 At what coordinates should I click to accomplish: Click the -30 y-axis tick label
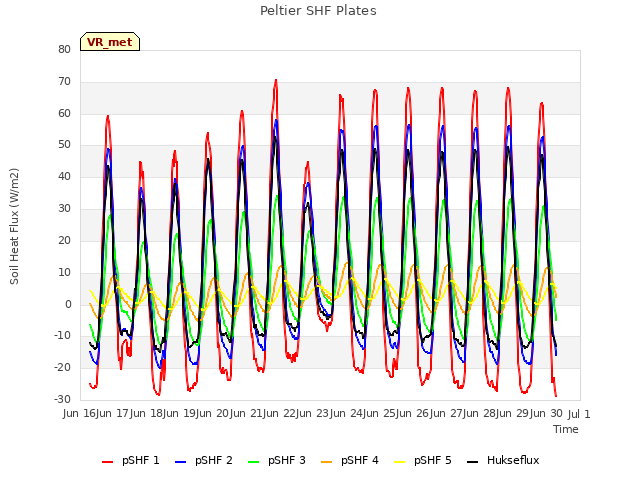[x=62, y=399]
